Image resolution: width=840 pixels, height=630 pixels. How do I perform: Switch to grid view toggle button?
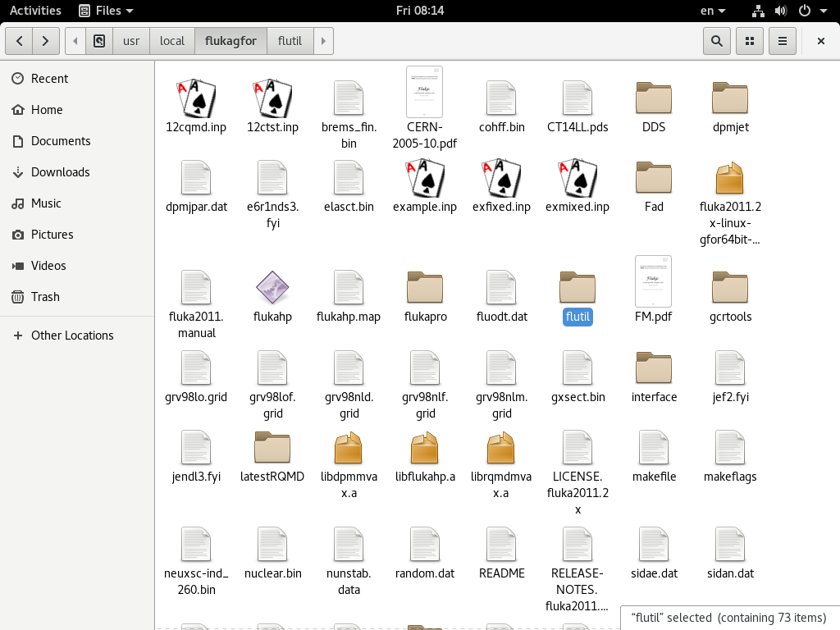750,41
